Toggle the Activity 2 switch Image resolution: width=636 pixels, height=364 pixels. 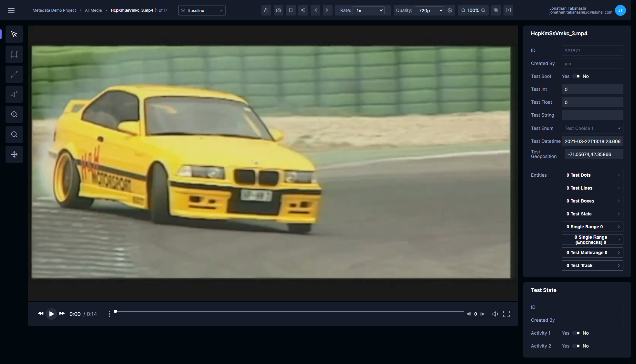tap(576, 346)
